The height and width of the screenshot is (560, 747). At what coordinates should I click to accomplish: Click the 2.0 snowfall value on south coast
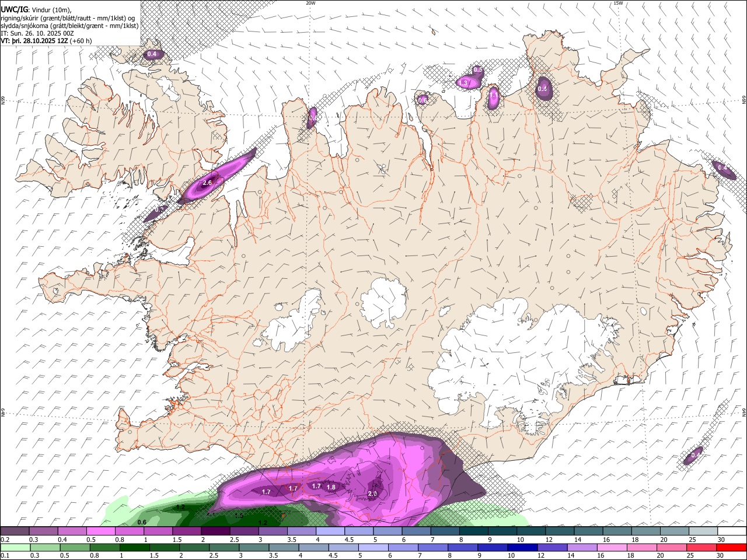(x=373, y=494)
